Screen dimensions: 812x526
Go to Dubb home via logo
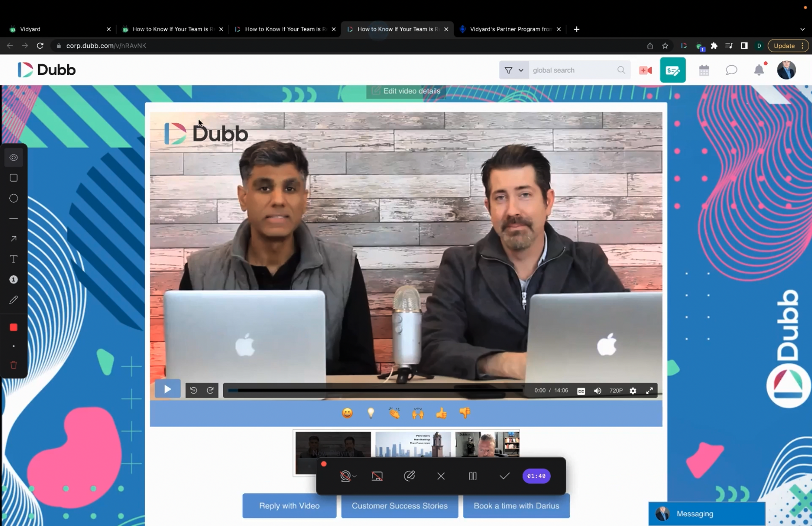[47, 70]
